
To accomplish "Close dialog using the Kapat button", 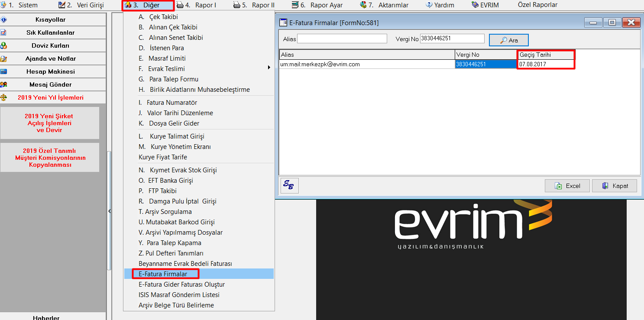I will [615, 186].
